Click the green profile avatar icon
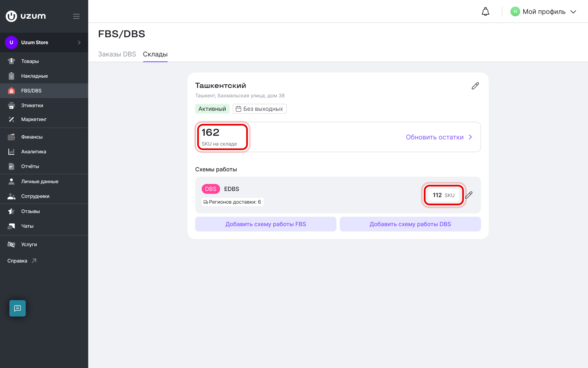This screenshot has width=588, height=368. (515, 12)
